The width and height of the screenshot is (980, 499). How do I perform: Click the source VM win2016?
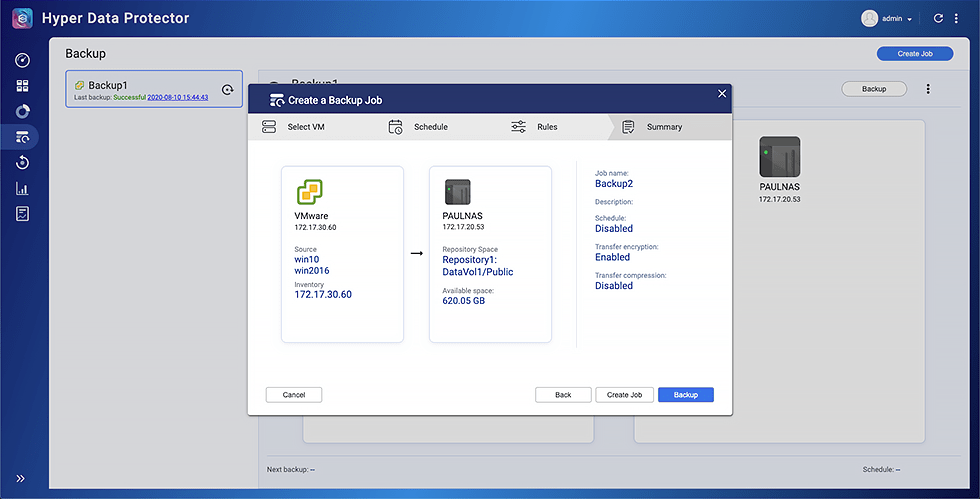coord(312,271)
